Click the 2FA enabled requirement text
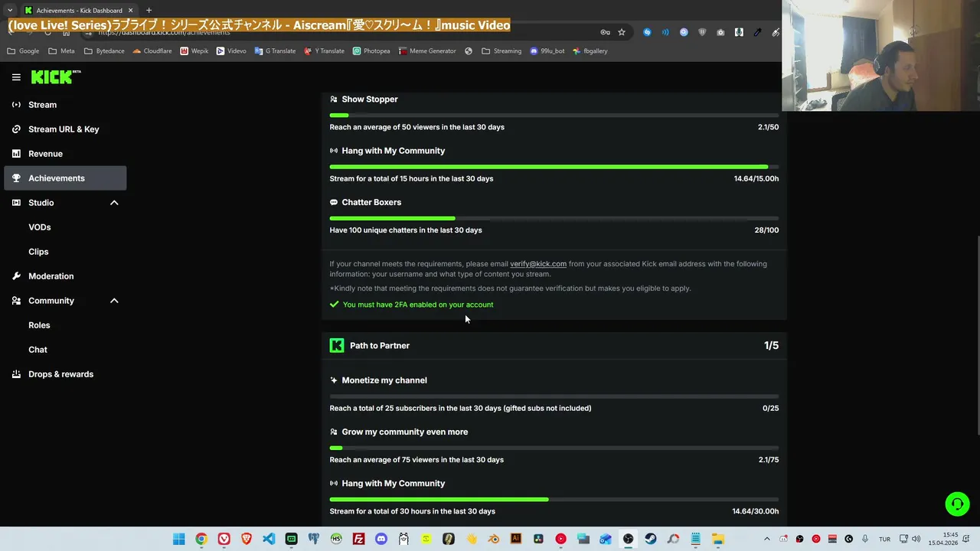 (418, 305)
